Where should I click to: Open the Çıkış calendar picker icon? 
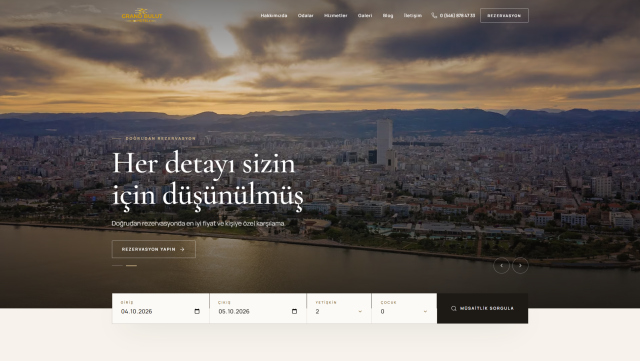pyautogui.click(x=295, y=311)
